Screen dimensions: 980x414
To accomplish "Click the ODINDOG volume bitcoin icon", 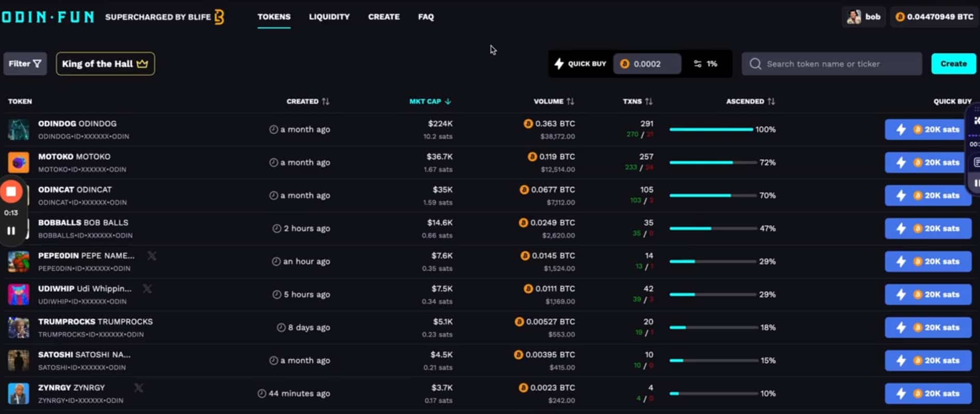I will coord(528,124).
